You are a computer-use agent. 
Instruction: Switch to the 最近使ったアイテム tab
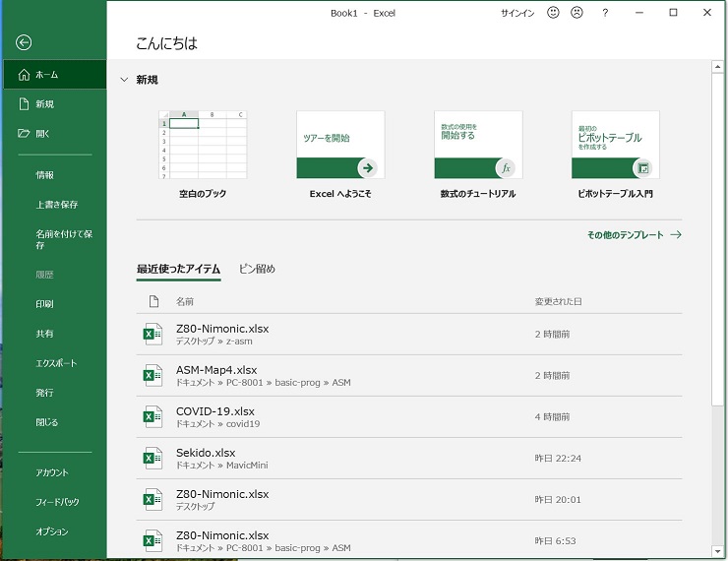(x=178, y=269)
